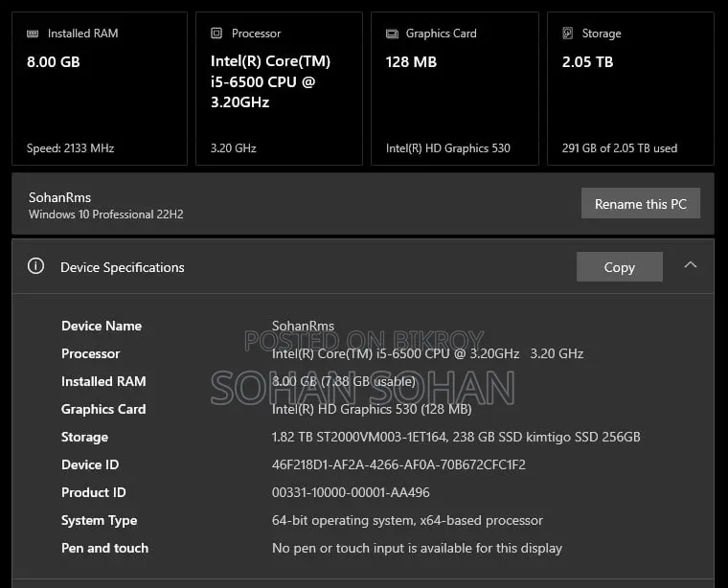Click the 64-bit operating system value
Viewport: 728px width, 588px height.
tap(408, 521)
